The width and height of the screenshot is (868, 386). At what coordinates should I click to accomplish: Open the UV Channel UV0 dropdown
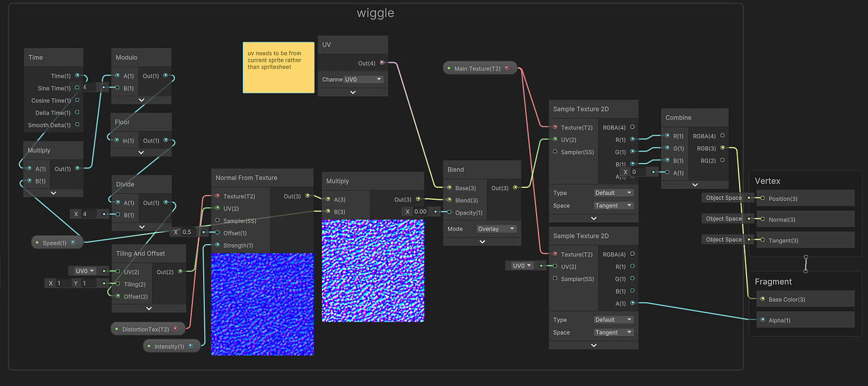(364, 80)
